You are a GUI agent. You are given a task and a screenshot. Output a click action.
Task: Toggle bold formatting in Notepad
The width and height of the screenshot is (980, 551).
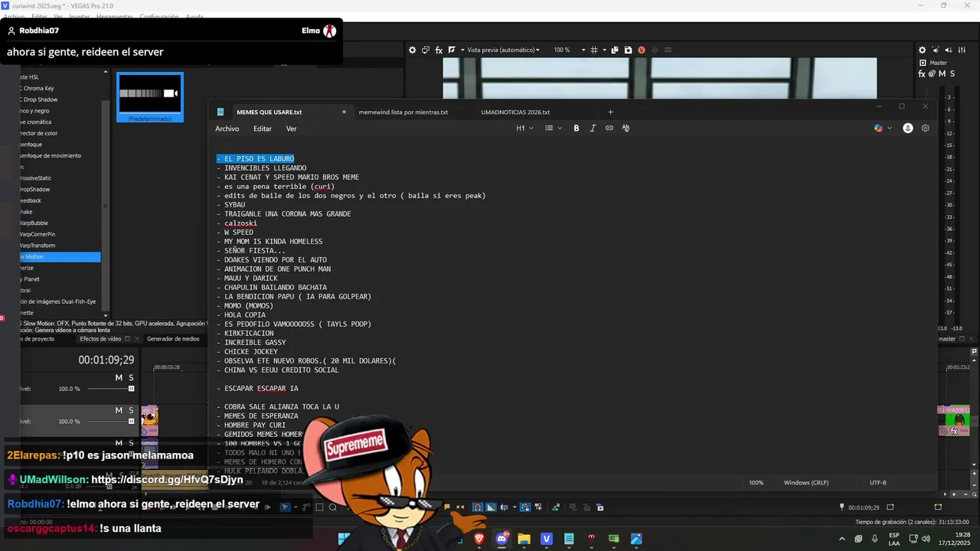pos(577,129)
